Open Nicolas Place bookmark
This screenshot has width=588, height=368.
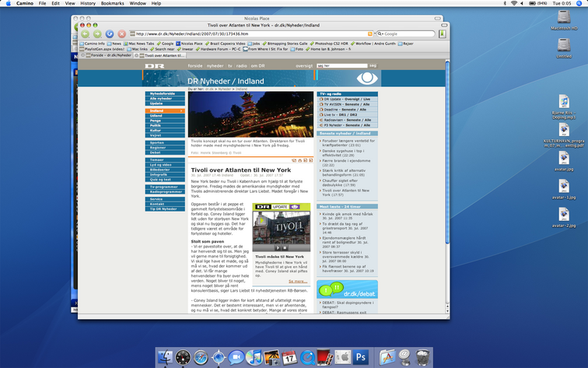tap(189, 44)
